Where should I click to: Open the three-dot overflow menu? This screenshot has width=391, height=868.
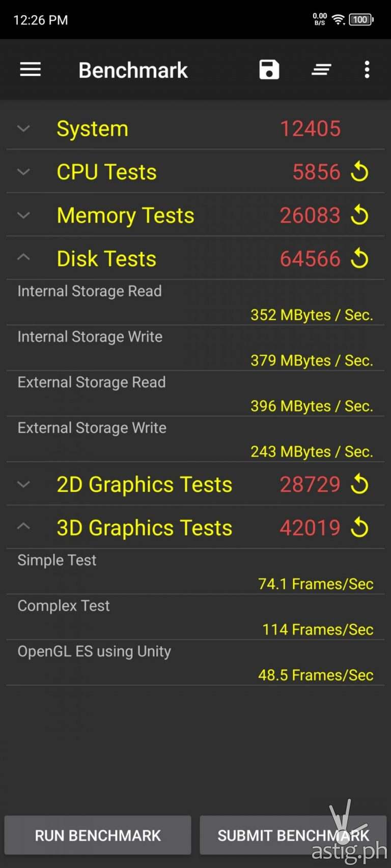[x=367, y=70]
